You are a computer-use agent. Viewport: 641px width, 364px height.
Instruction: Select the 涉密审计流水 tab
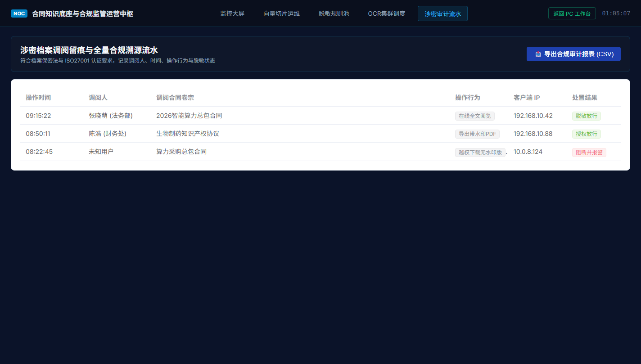pos(442,13)
